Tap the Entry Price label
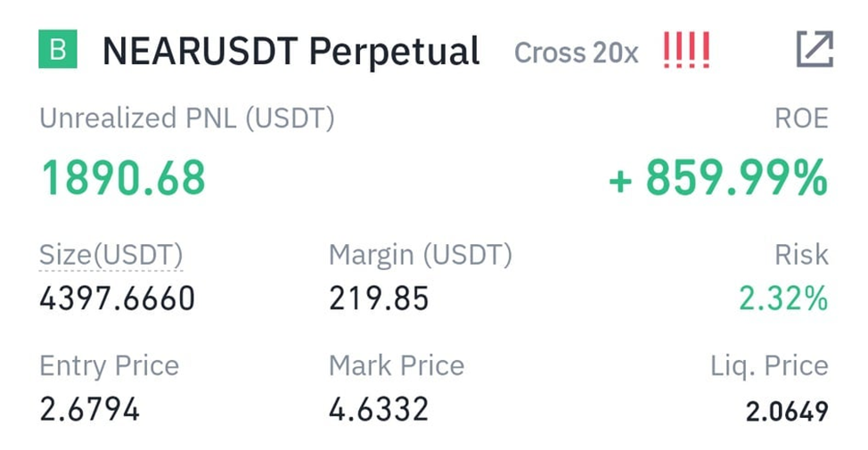Viewport: 868px width, 450px height. (110, 366)
